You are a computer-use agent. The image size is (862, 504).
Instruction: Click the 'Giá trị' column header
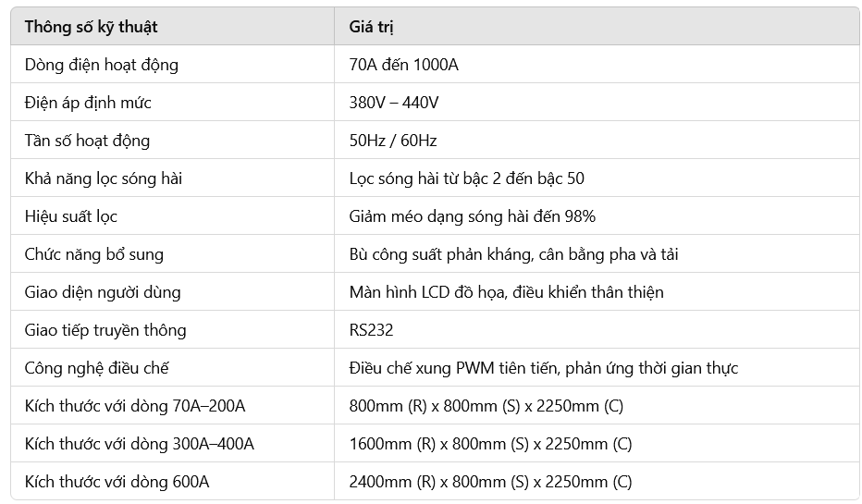point(371,27)
